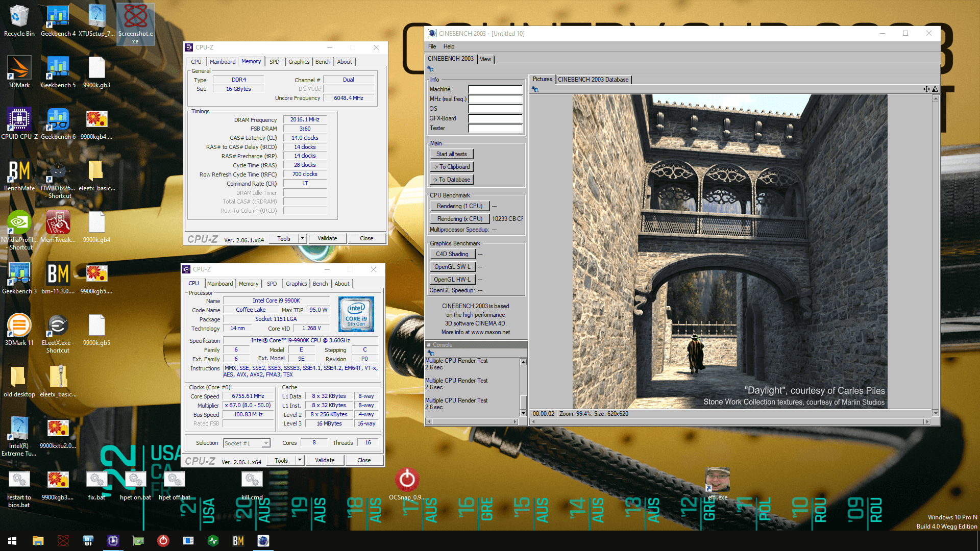Click the Windows Start button
The height and width of the screenshot is (551, 980).
[x=12, y=541]
